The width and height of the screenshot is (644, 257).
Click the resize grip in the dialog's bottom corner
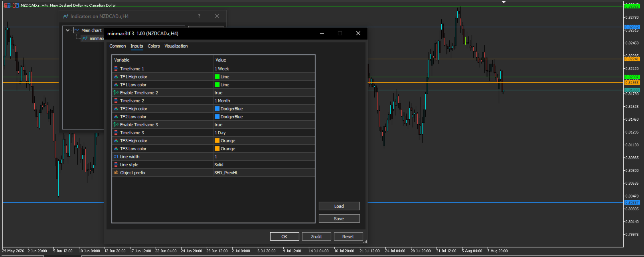coord(365,241)
